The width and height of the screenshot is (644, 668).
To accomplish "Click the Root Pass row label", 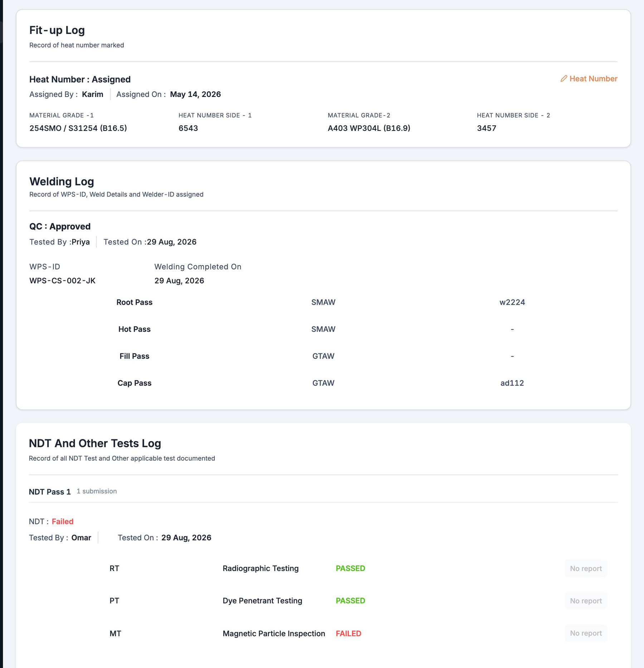I will point(135,302).
